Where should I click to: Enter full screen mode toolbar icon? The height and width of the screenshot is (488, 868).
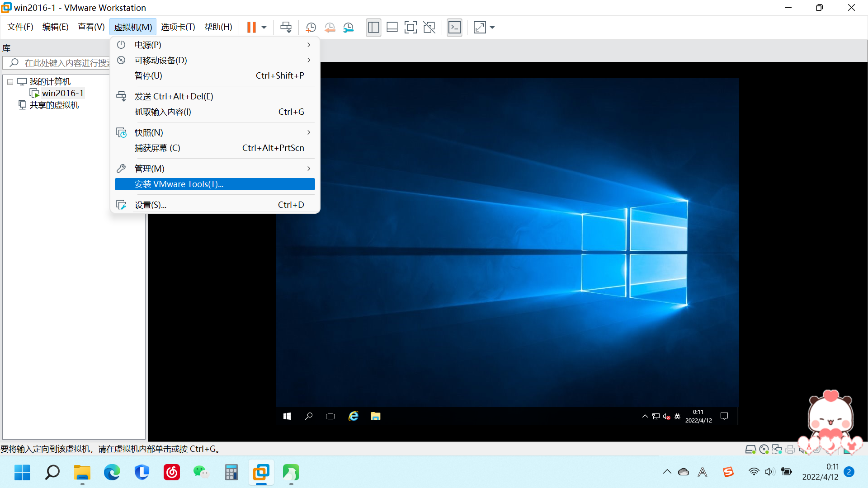coord(410,28)
